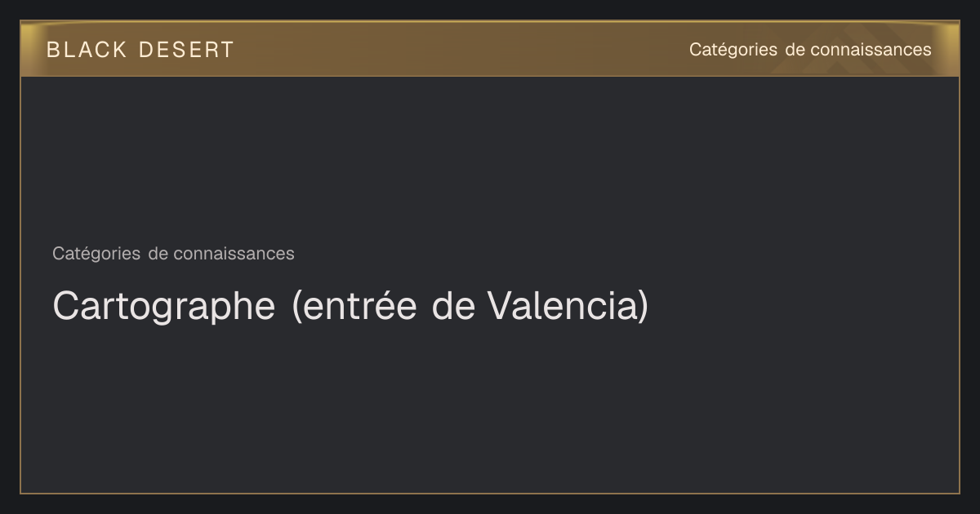Click the word Catégories in the breadcrumb
This screenshot has height=514, width=980.
coord(96,254)
